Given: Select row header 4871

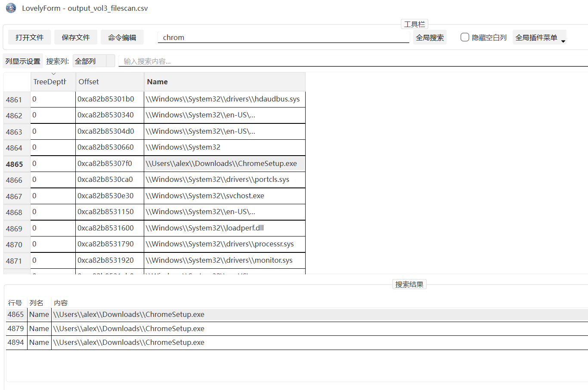Looking at the screenshot, I should (x=17, y=261).
